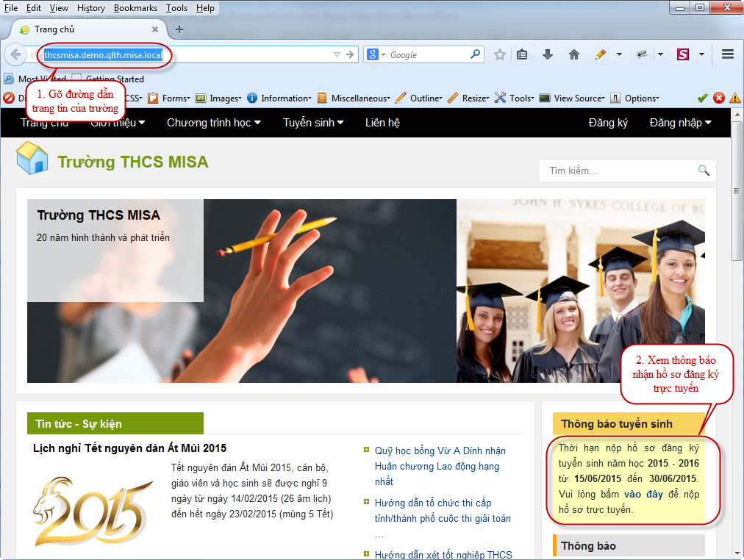Open a new tab with plus button
The height and width of the screenshot is (560, 744).
pyautogui.click(x=179, y=29)
